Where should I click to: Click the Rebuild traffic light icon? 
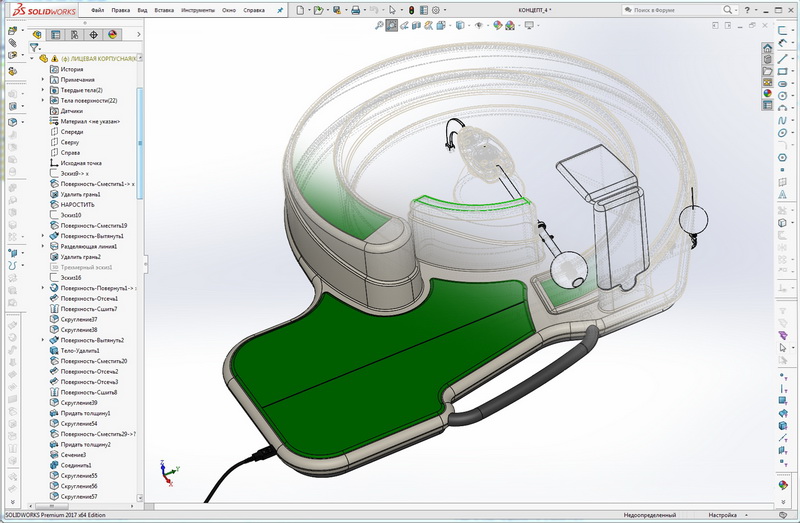click(x=411, y=10)
